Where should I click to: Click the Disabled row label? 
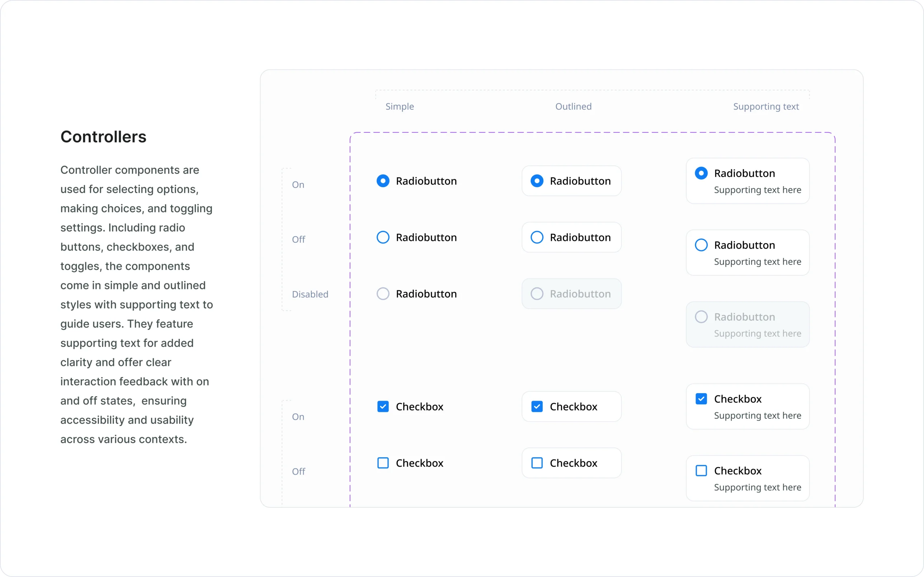pyautogui.click(x=310, y=294)
